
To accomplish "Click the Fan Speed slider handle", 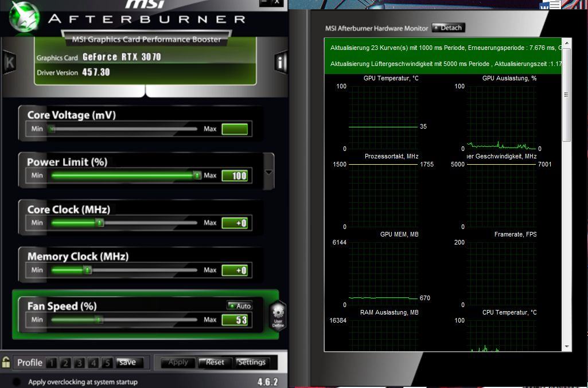I will pos(99,320).
